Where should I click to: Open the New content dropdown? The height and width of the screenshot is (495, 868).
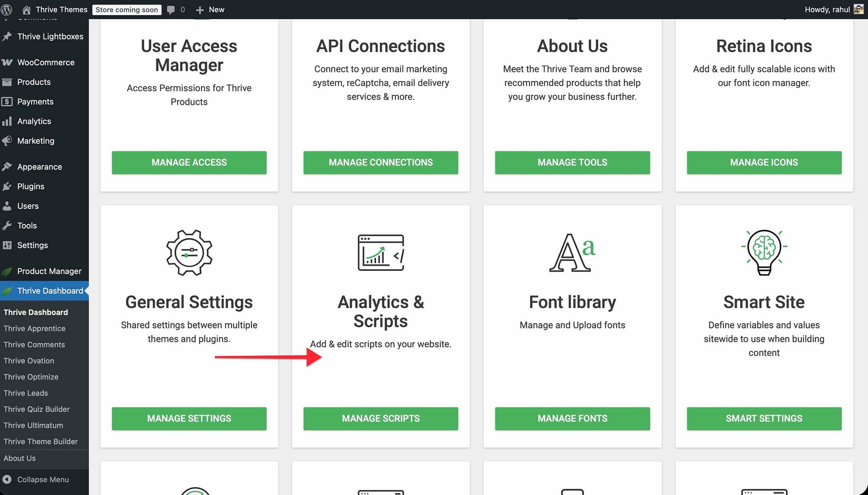click(x=210, y=10)
